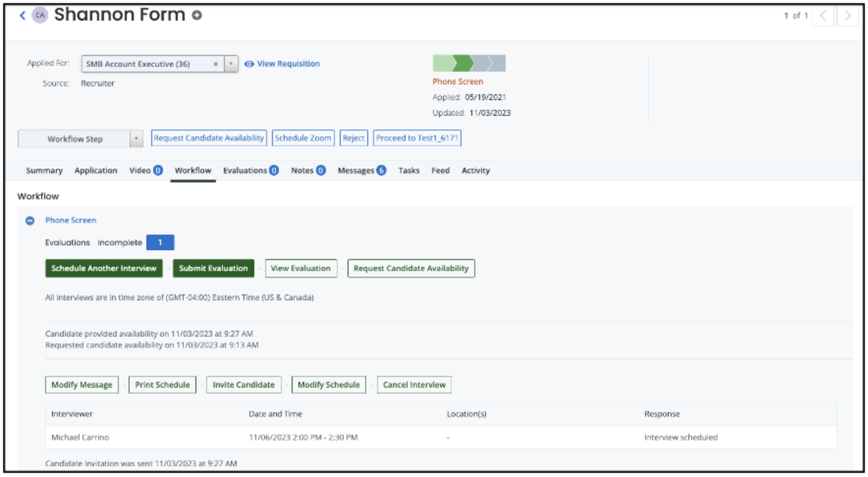Open the Notes tab
Screen dimensions: 868x477
coord(308,170)
